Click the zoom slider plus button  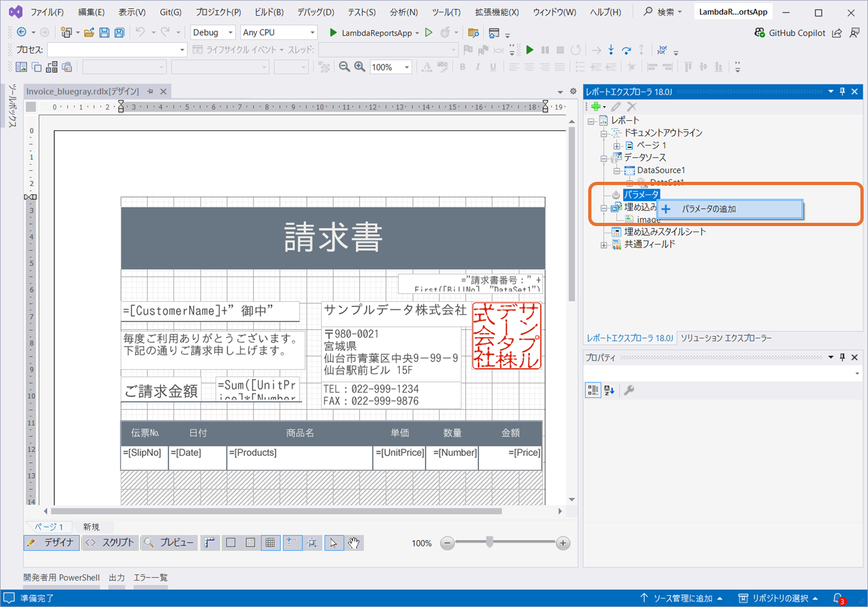click(x=563, y=543)
